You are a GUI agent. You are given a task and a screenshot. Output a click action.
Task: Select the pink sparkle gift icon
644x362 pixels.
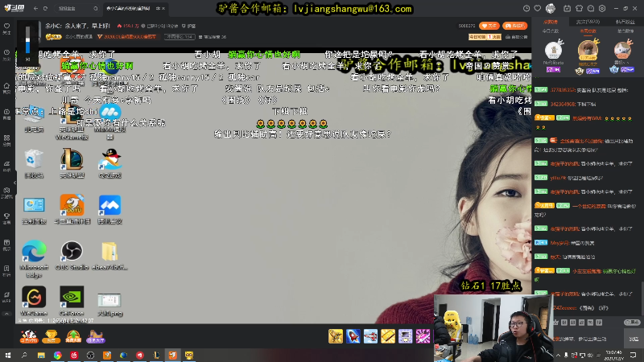tap(423, 336)
